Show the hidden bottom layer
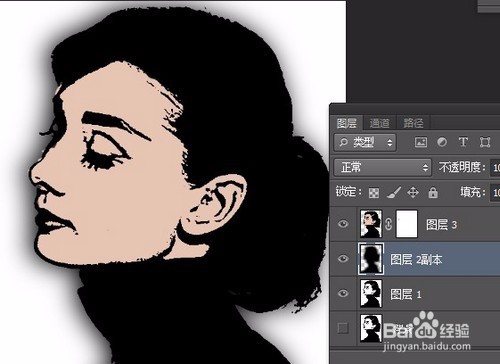 (x=343, y=328)
